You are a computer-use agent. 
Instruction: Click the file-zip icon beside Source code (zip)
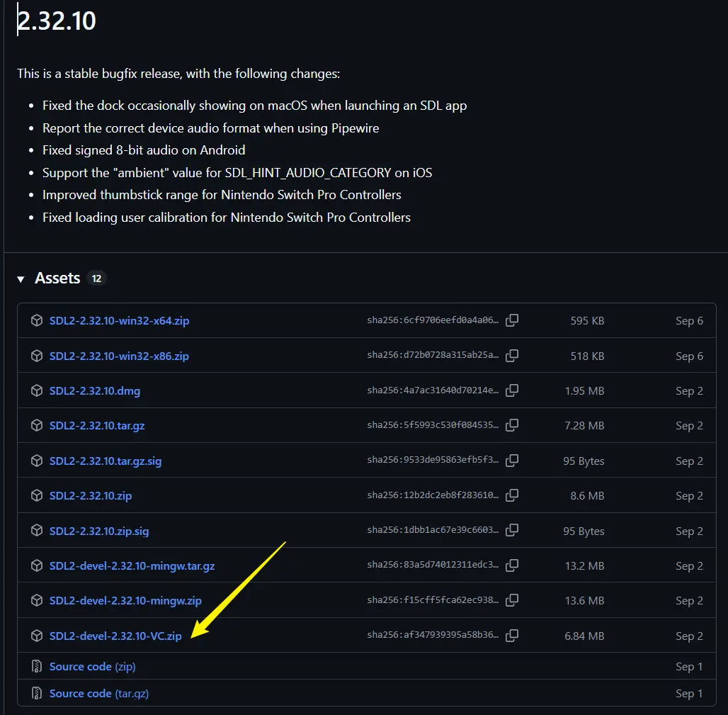tap(37, 667)
